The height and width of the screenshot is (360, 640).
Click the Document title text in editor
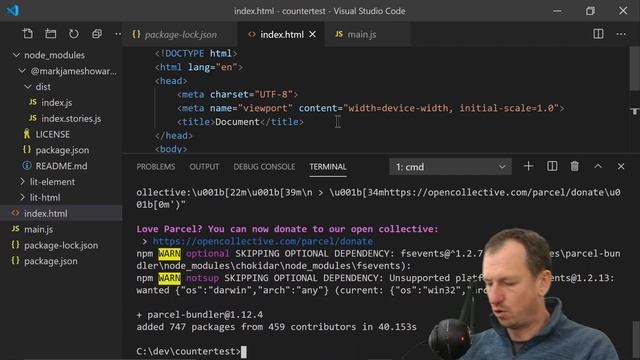click(x=237, y=122)
